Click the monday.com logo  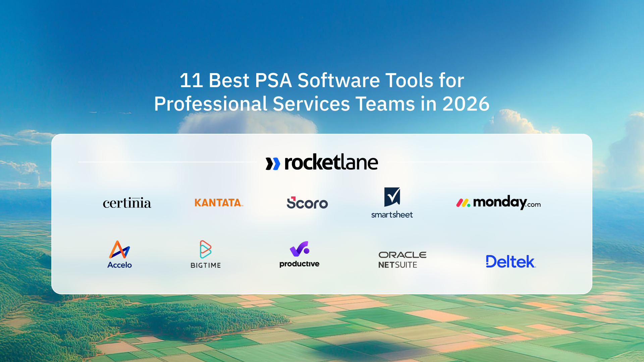(498, 202)
